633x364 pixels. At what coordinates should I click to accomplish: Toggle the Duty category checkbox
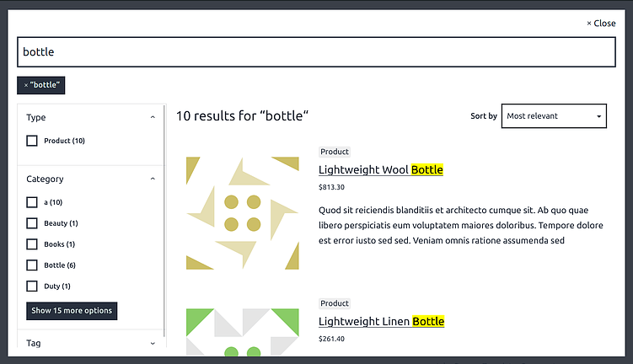[32, 286]
